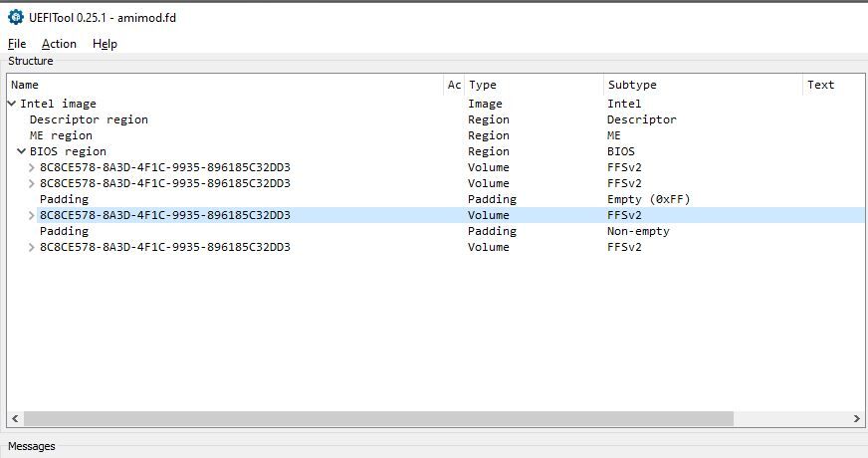Click the Text column header
This screenshot has height=458, width=868.
pos(834,85)
